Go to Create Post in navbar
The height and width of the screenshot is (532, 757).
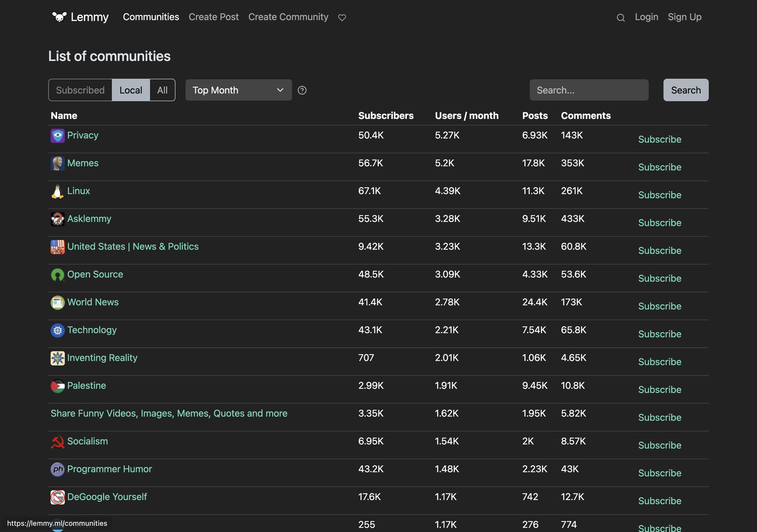pos(214,17)
